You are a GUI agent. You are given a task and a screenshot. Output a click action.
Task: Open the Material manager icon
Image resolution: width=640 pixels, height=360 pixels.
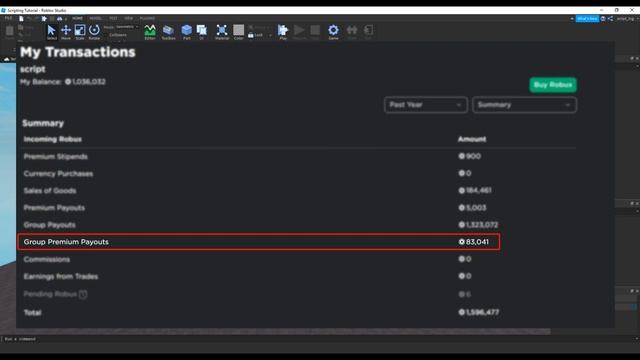[x=222, y=32]
